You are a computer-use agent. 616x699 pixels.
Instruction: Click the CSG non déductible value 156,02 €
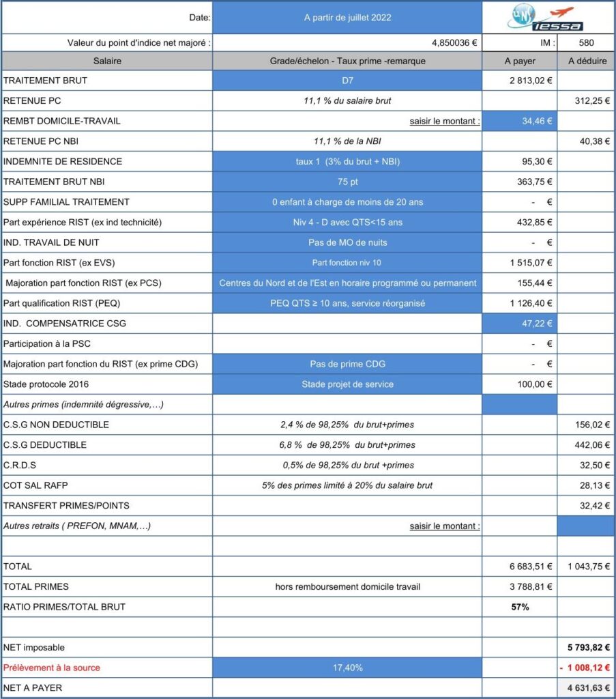click(x=592, y=425)
